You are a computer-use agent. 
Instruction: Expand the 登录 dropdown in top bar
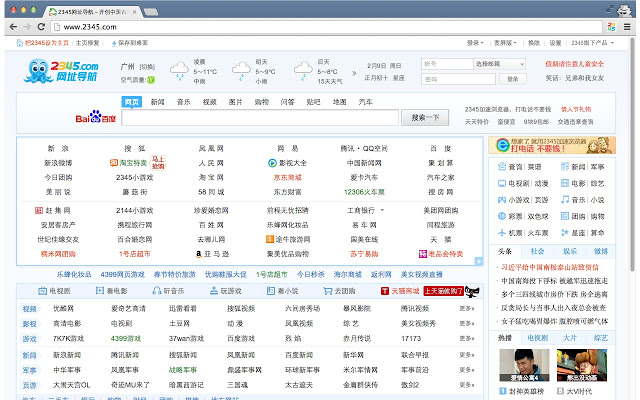click(x=475, y=43)
